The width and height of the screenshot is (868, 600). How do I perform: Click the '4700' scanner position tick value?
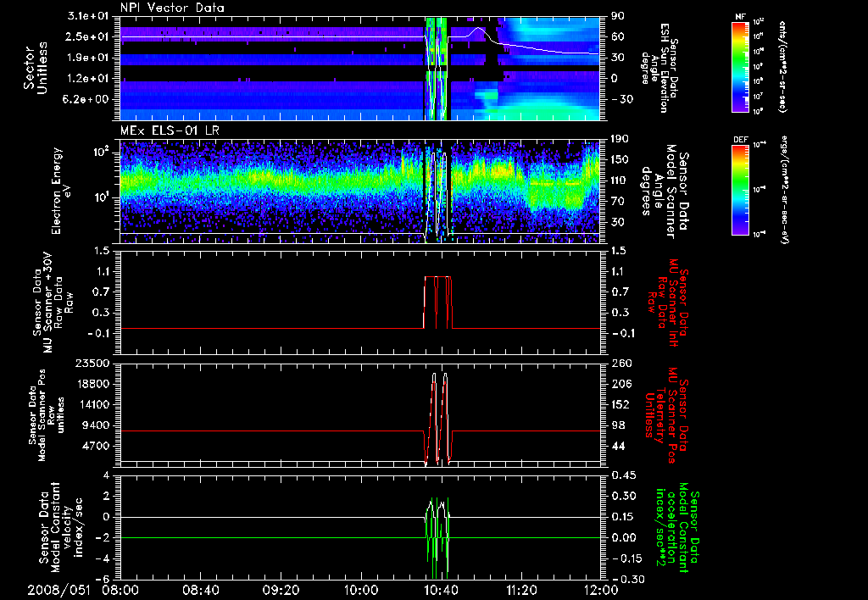95,446
